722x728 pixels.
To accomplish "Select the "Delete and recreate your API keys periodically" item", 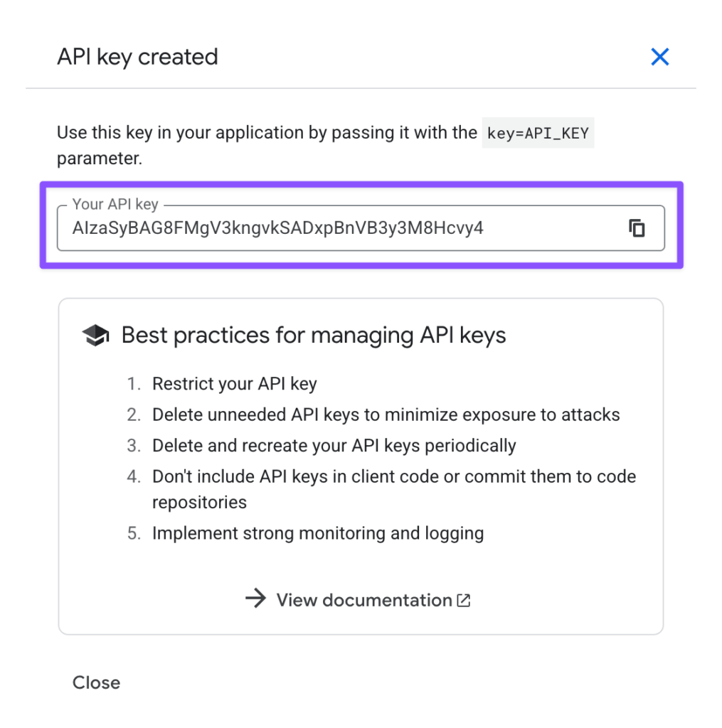I will [334, 446].
